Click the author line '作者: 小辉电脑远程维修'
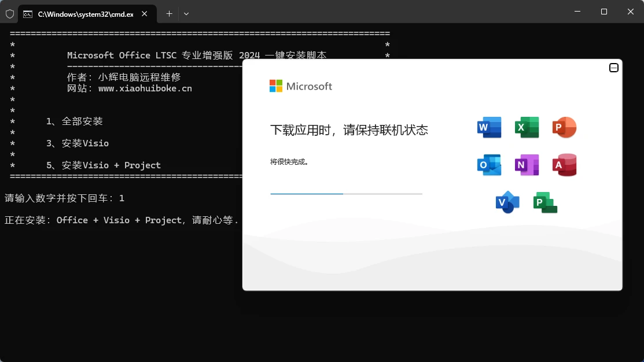Image resolution: width=644 pixels, height=362 pixels. 124,77
